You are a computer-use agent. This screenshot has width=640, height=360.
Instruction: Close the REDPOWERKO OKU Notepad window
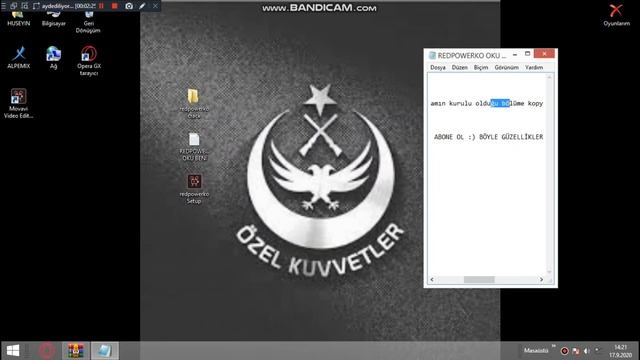coord(544,54)
